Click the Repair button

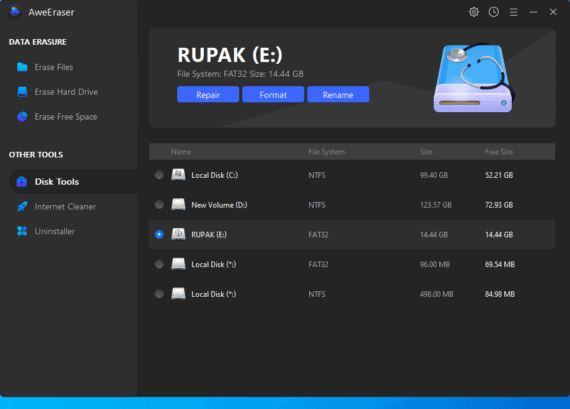(x=208, y=95)
